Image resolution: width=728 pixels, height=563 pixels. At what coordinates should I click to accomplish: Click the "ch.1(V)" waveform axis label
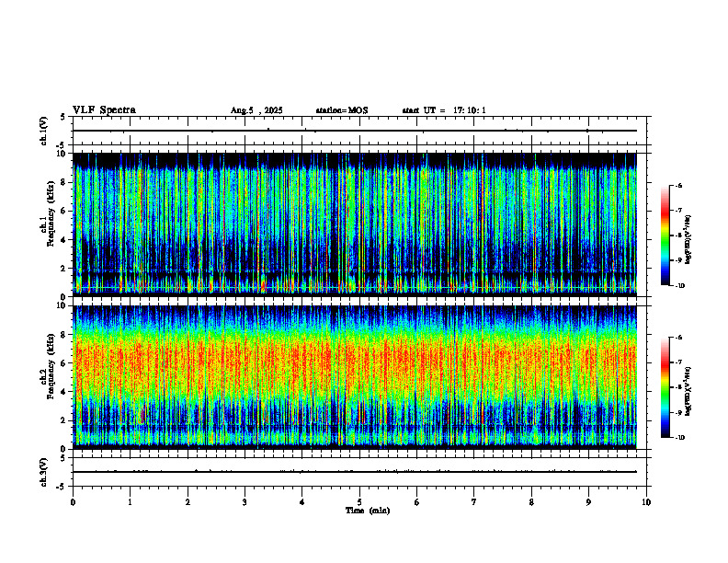[43, 131]
